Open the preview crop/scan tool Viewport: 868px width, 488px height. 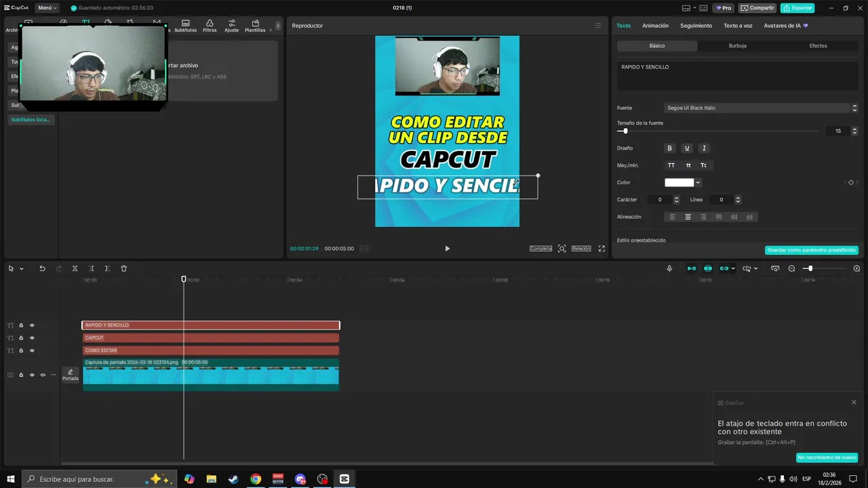click(561, 249)
